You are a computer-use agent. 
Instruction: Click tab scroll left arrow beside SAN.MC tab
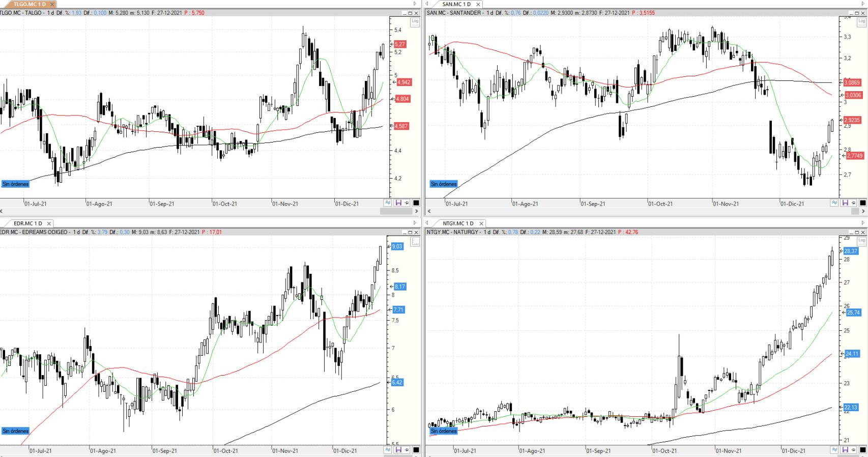(x=428, y=4)
